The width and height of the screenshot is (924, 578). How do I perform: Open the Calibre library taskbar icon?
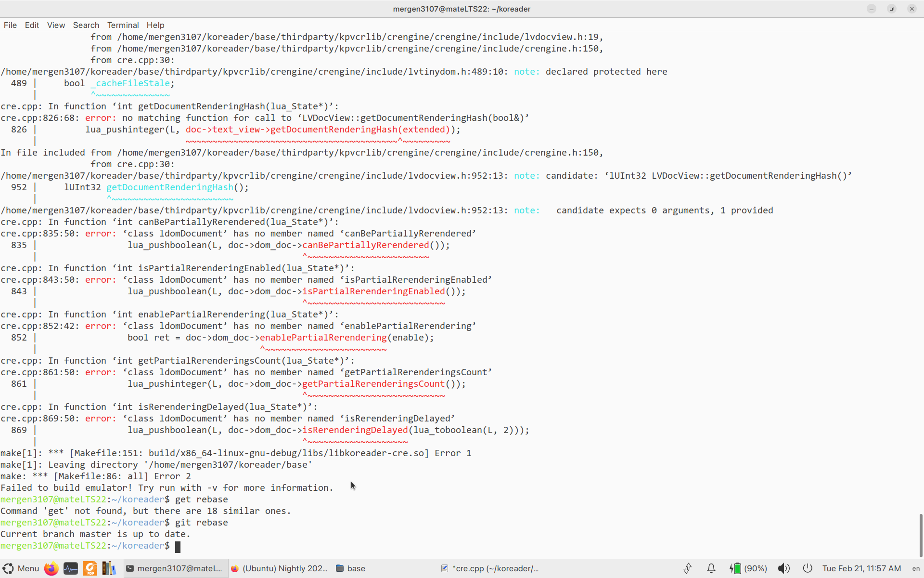pos(109,568)
